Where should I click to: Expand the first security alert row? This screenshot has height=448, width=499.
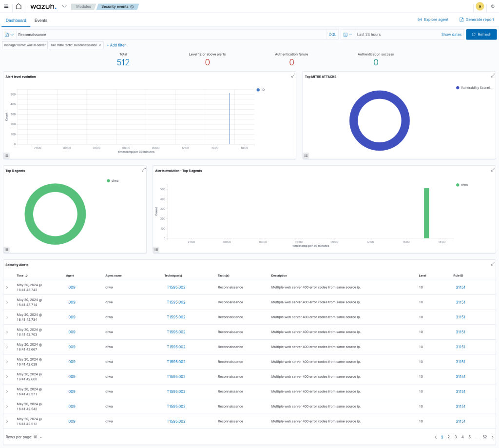pyautogui.click(x=7, y=288)
